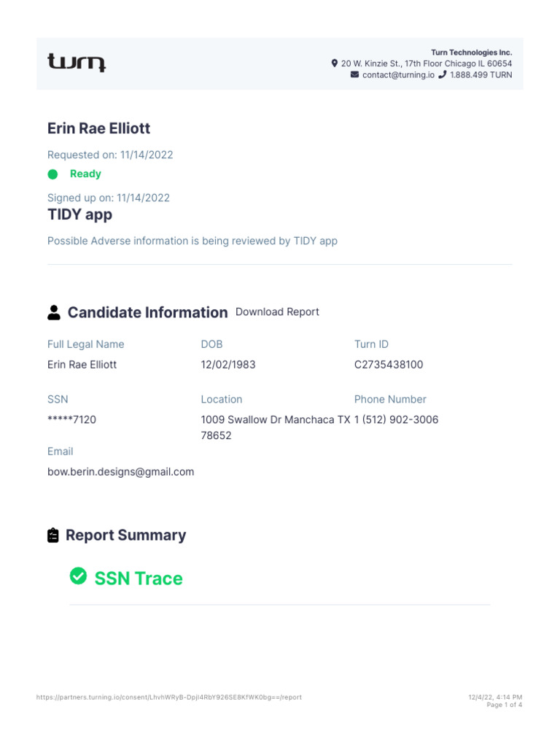The width and height of the screenshot is (560, 747).
Task: Click the Turn ID value C2735438100
Action: (x=389, y=365)
